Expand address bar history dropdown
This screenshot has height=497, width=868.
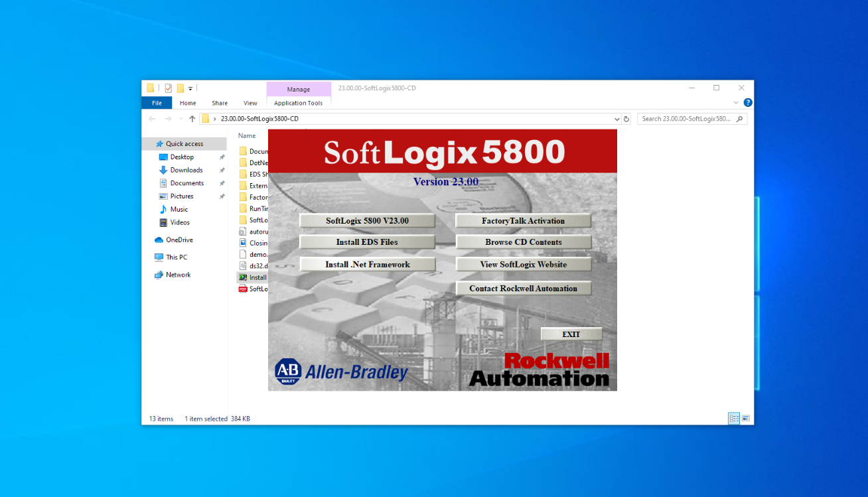click(x=617, y=119)
